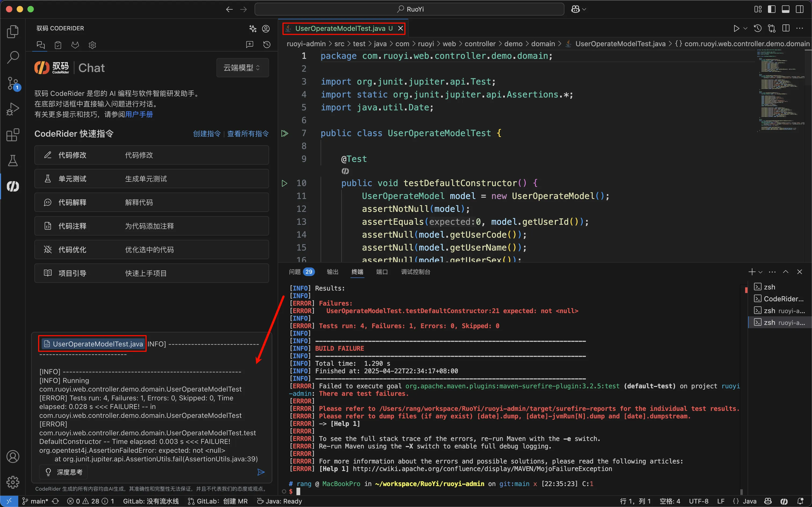Open the Testing flask icon in activity bar
812x507 pixels.
click(x=13, y=161)
